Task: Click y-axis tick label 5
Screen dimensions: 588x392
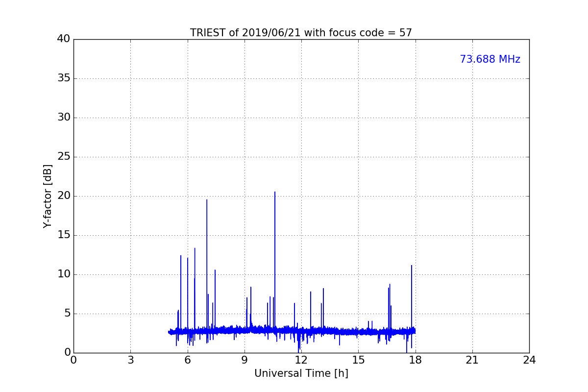Action: click(x=67, y=314)
